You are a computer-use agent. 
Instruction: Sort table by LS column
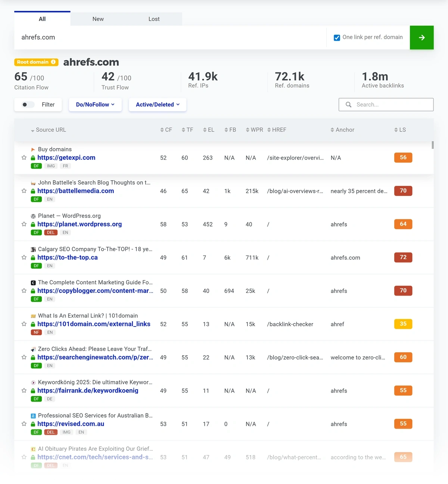[x=400, y=130]
